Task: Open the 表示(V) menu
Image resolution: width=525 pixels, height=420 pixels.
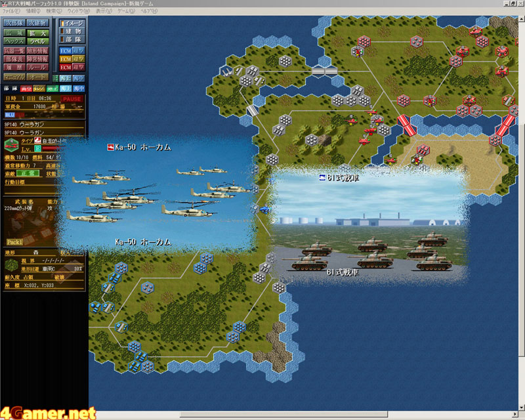Action: tap(104, 11)
